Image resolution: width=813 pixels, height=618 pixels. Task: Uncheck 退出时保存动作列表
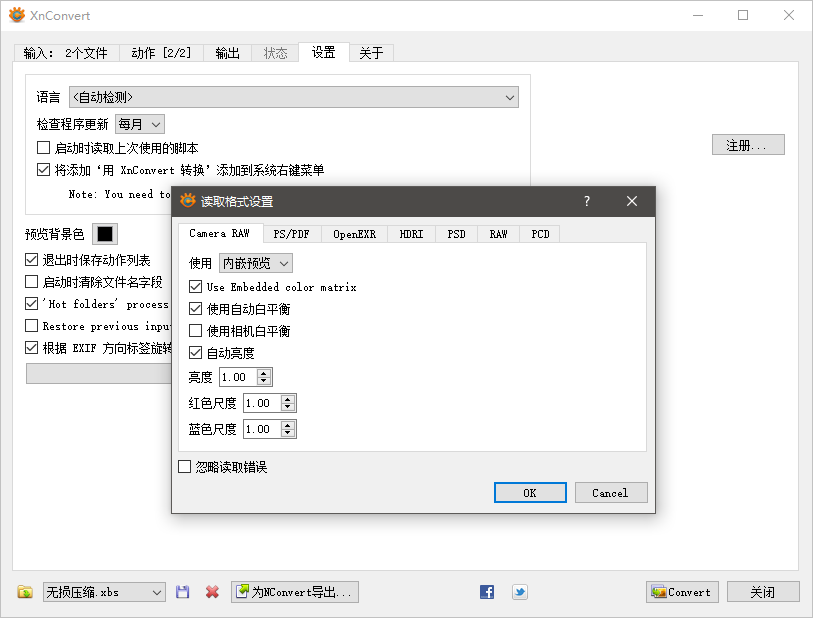32,259
